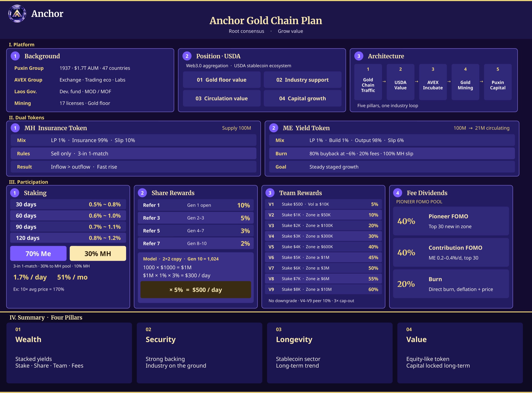Image resolution: width=532 pixels, height=393 pixels.
Task: Click the 100M → 21M circulating text
Action: point(481,128)
